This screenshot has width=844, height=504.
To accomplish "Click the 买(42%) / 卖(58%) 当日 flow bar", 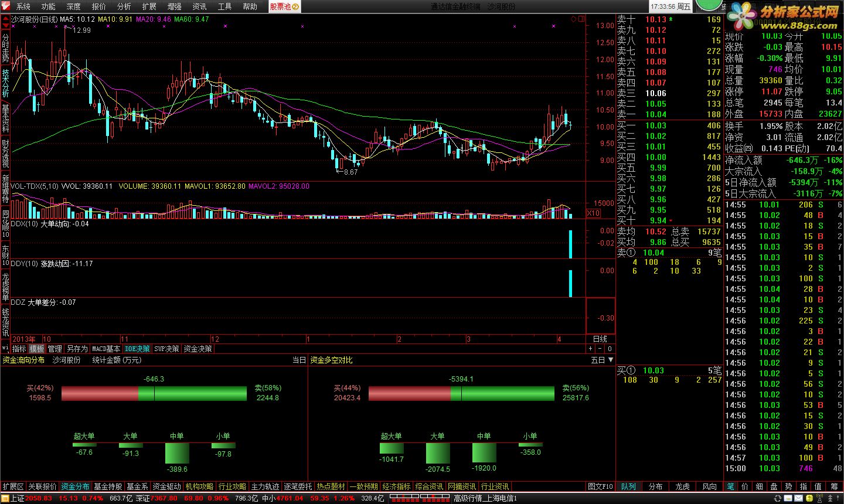I will coord(154,393).
